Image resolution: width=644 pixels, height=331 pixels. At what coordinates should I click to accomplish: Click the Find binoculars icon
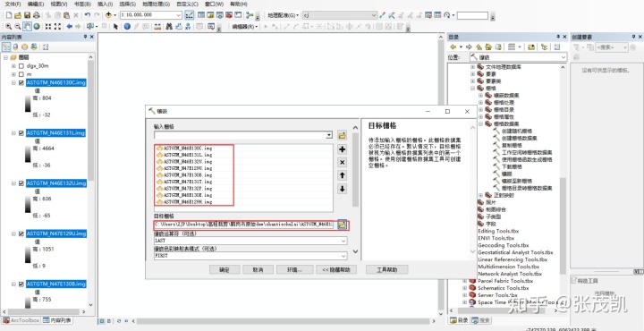pos(169,26)
